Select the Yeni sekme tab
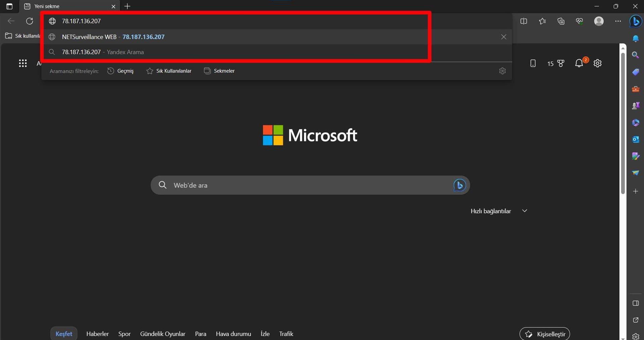The height and width of the screenshot is (340, 644). tap(70, 6)
